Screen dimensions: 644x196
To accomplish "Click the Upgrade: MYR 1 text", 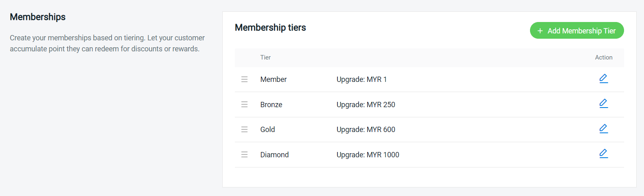I will pos(361,79).
